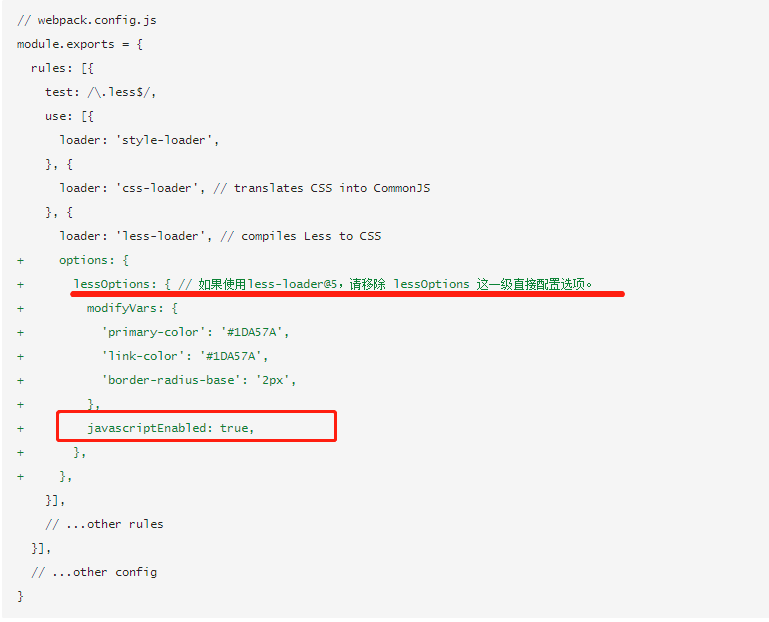Click the style-loader line
Image resolution: width=769 pixels, height=622 pixels.
point(139,140)
